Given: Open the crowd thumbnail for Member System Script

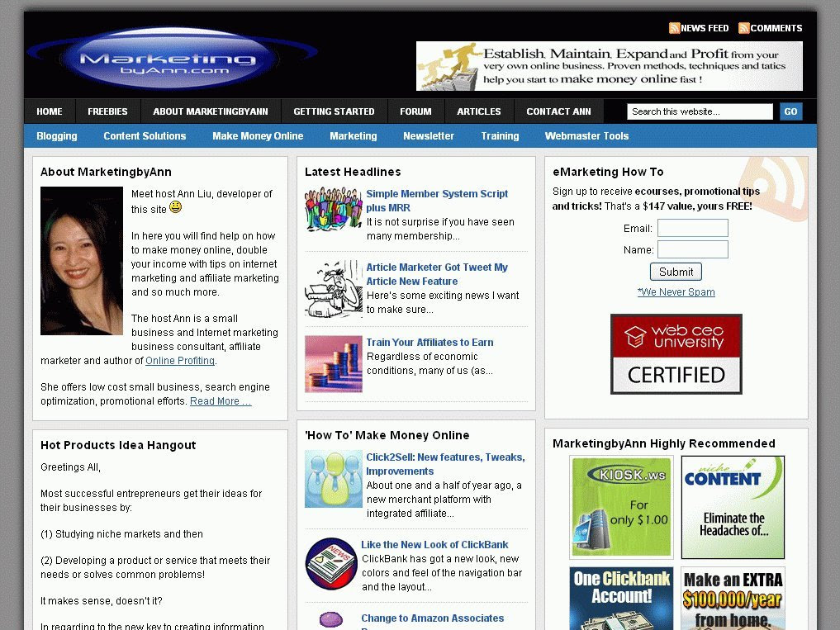Looking at the screenshot, I should pyautogui.click(x=333, y=210).
